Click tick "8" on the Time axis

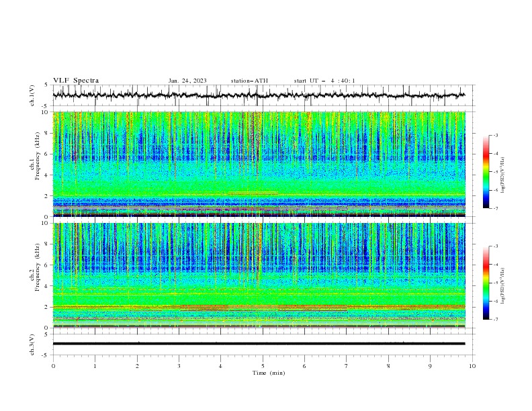point(388,366)
